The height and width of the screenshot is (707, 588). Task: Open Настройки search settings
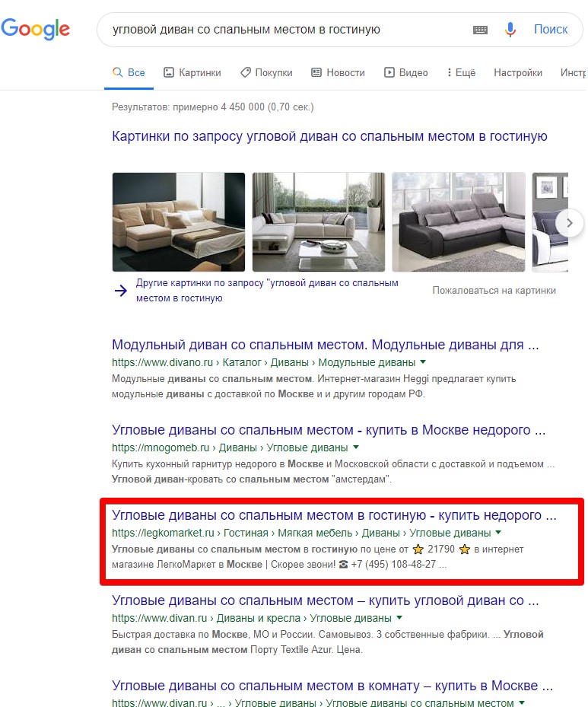point(518,72)
